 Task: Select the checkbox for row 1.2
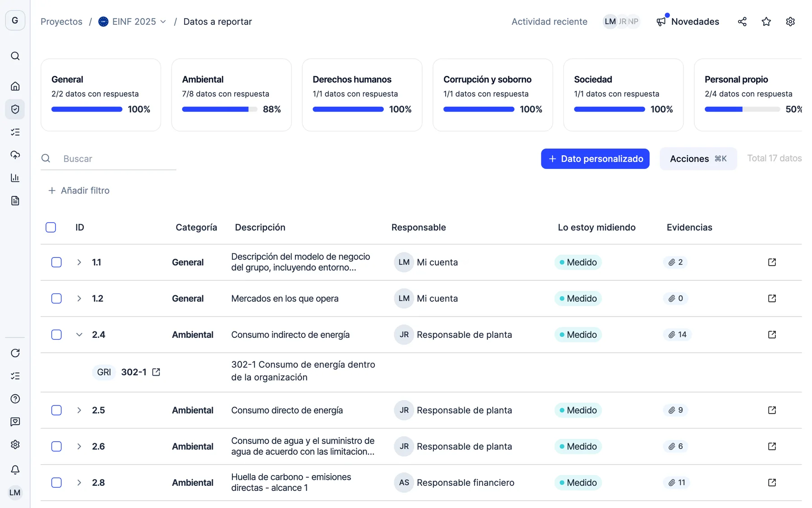(x=56, y=298)
